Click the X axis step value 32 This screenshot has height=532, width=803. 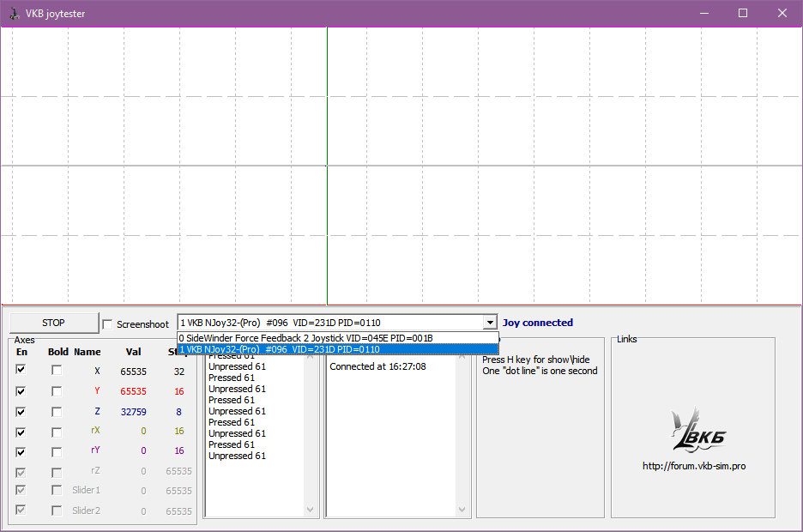pyautogui.click(x=179, y=372)
